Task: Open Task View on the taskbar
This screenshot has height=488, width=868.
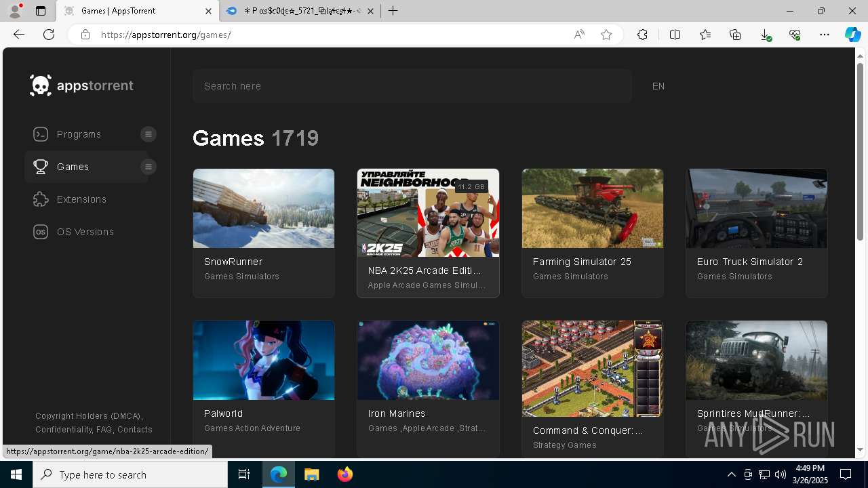Action: pos(244,474)
